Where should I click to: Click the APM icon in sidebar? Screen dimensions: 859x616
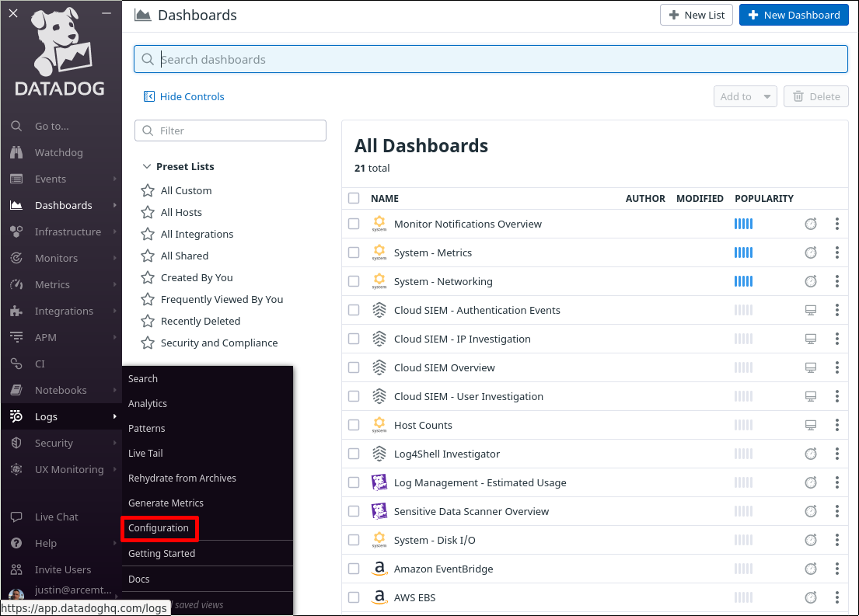(16, 337)
